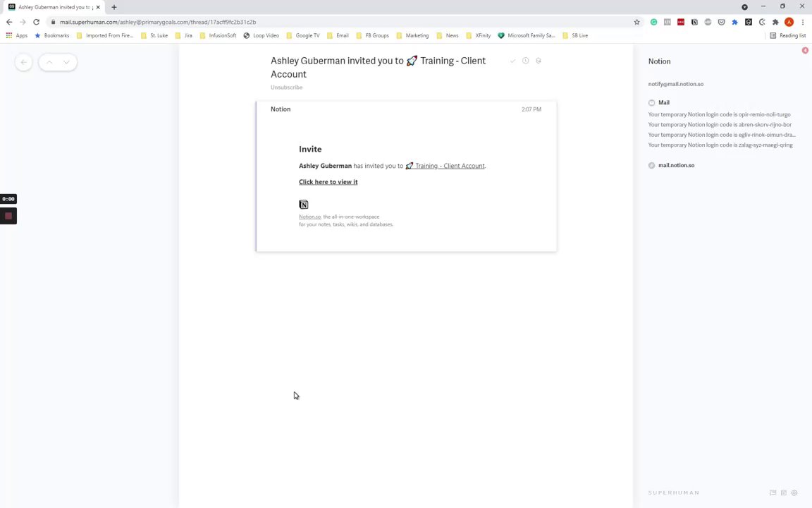Screen dimensions: 812x508
Task: Click the login code zalag-syz-maegi-qring email
Action: [x=720, y=145]
